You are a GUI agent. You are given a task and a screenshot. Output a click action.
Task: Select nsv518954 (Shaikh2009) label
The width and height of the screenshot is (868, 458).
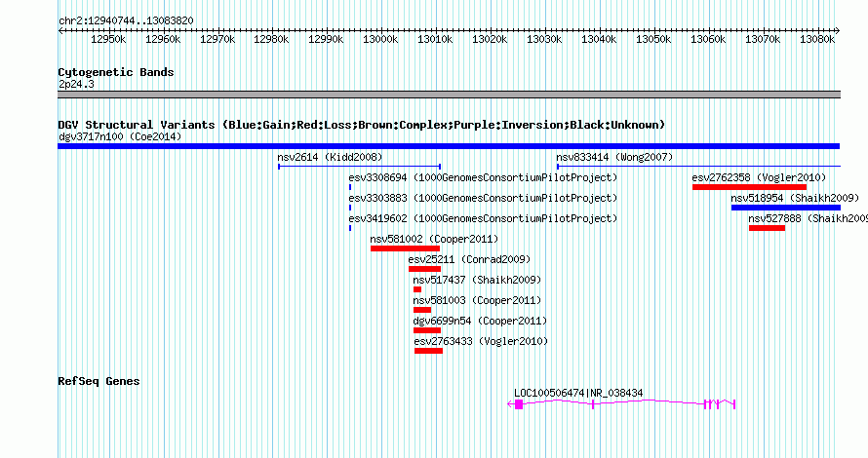[795, 198]
